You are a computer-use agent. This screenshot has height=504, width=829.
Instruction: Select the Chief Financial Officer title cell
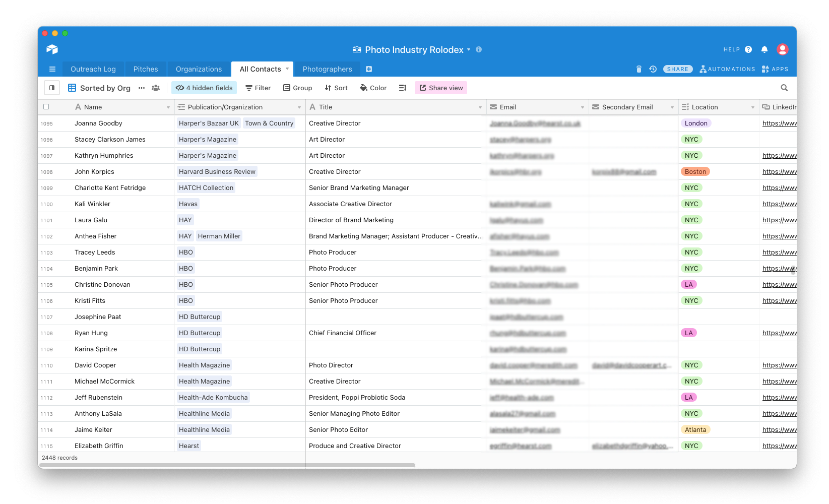(x=396, y=333)
